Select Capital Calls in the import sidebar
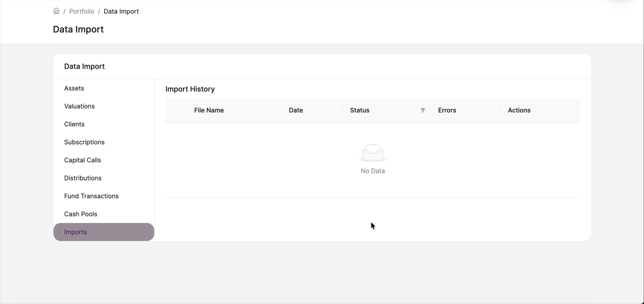This screenshot has height=304, width=644. pos(104,160)
